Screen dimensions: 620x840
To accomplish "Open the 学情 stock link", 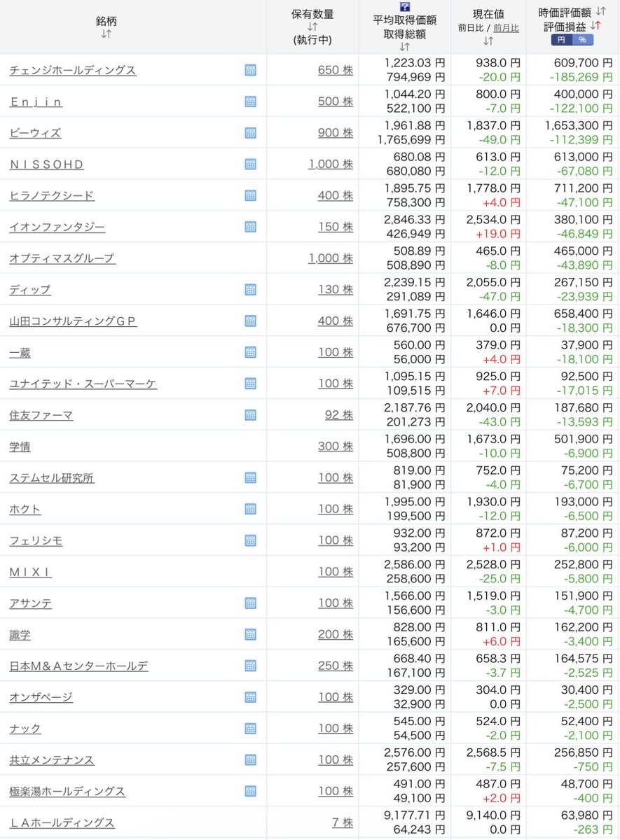I will coord(20,447).
